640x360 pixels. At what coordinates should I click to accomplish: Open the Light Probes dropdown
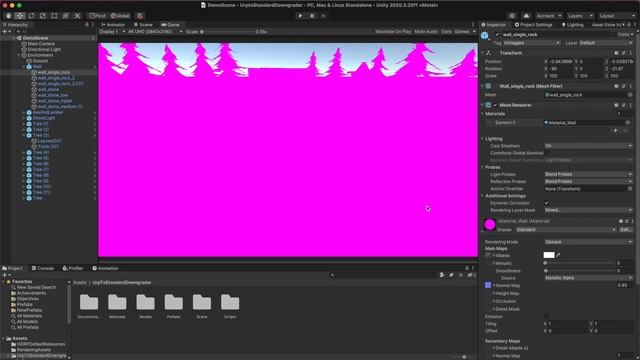pos(589,174)
